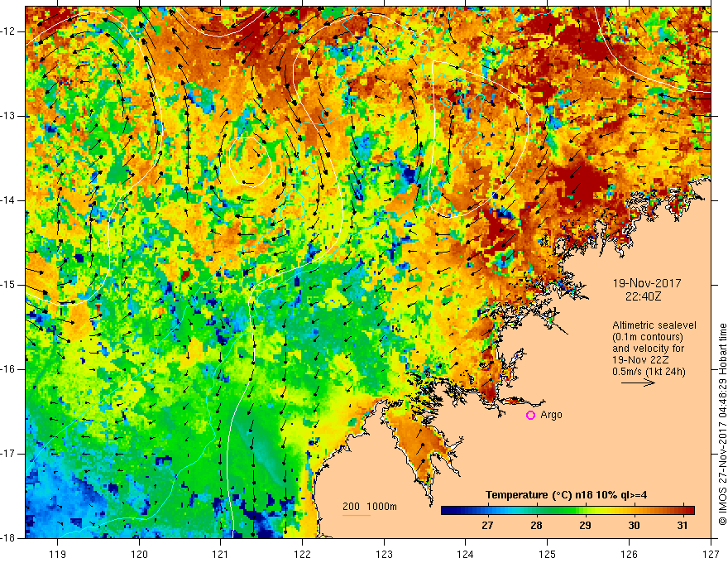Click the 0.5m/s velocity scale arrow
The height and width of the screenshot is (563, 728).
638,383
